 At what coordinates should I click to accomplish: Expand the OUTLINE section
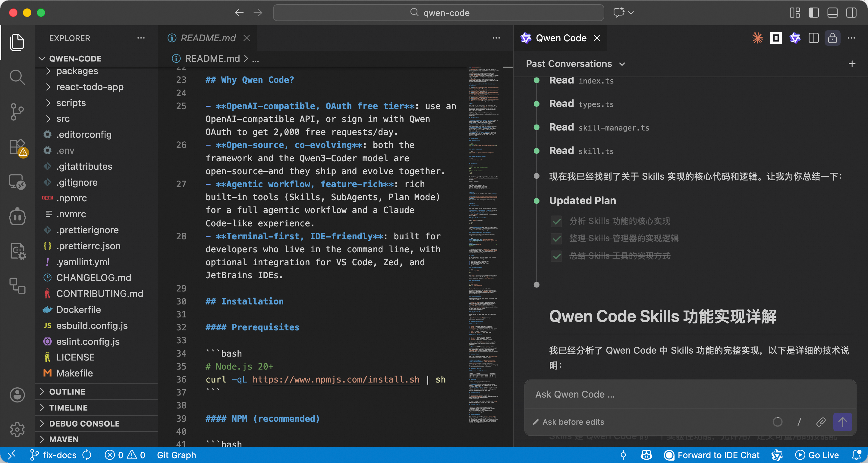tap(67, 392)
